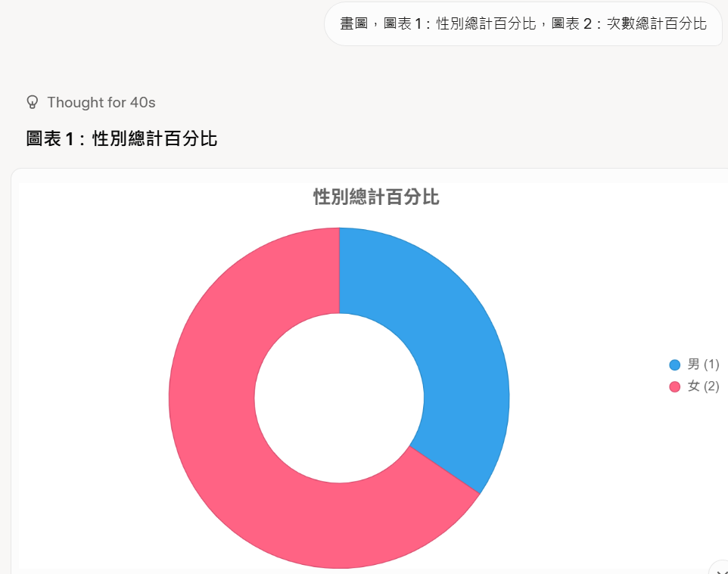Click the scroll-down chevron button
728x574 pixels.
(720, 569)
